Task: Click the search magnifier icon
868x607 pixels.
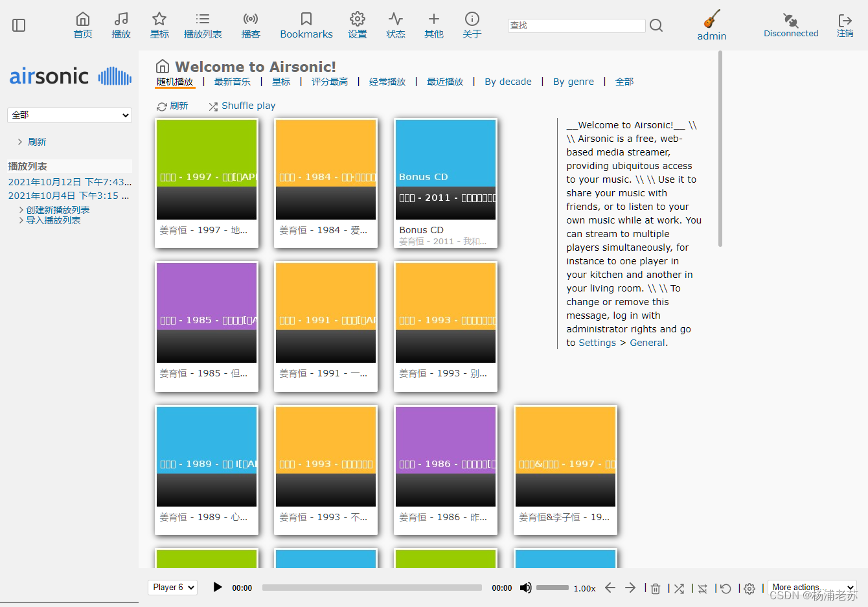Action: click(656, 25)
